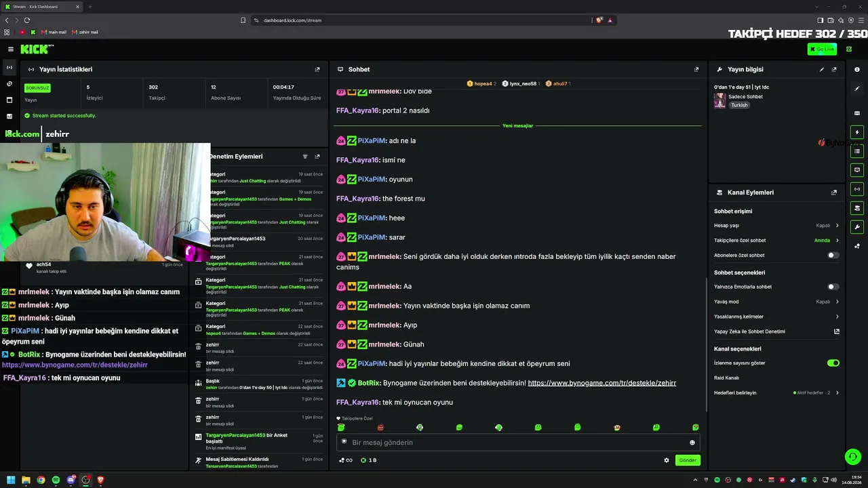Click the Sadece Sohbet category thumbnail
Viewport: 868px width, 488px height.
(x=719, y=100)
